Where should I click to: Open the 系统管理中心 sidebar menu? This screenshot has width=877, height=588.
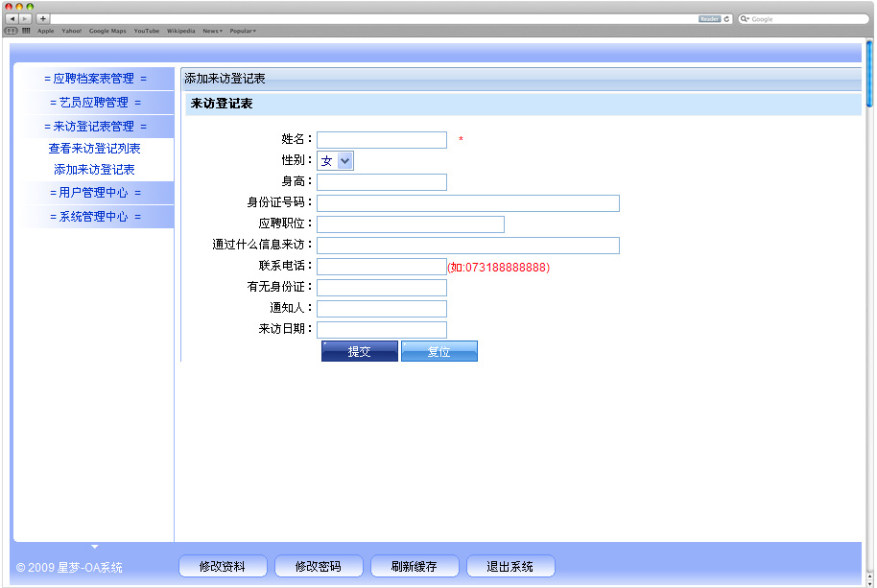tap(95, 217)
